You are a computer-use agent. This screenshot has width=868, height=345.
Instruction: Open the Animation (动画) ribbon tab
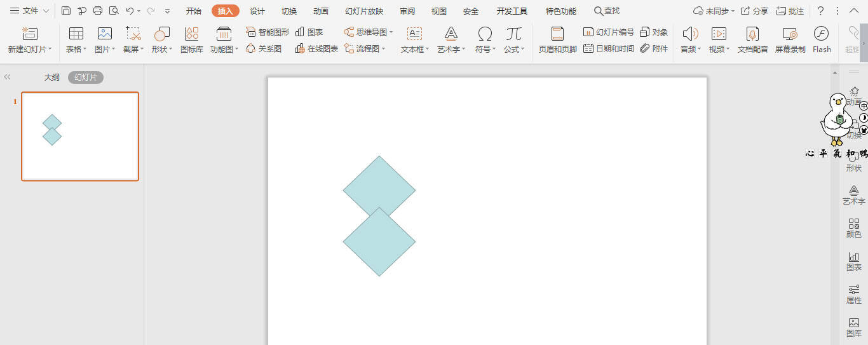click(x=321, y=11)
